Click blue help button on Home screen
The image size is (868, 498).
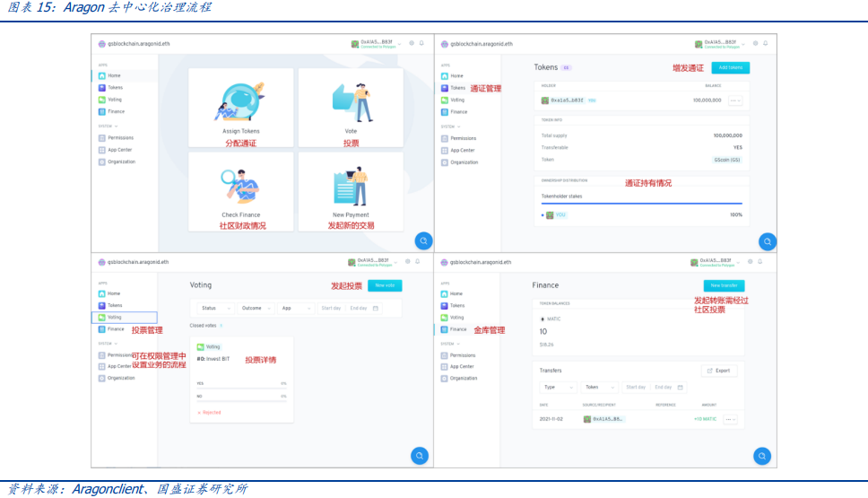coord(423,241)
